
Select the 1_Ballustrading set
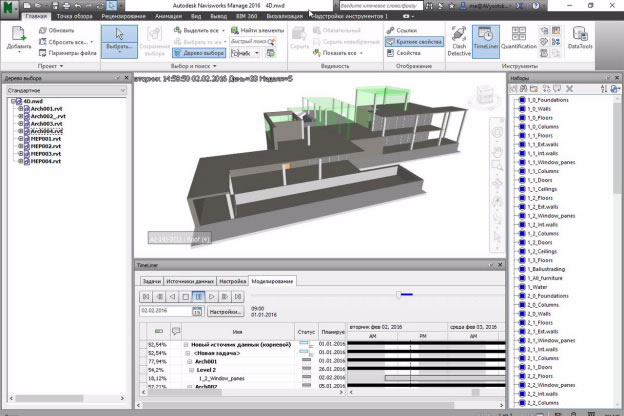tap(546, 269)
